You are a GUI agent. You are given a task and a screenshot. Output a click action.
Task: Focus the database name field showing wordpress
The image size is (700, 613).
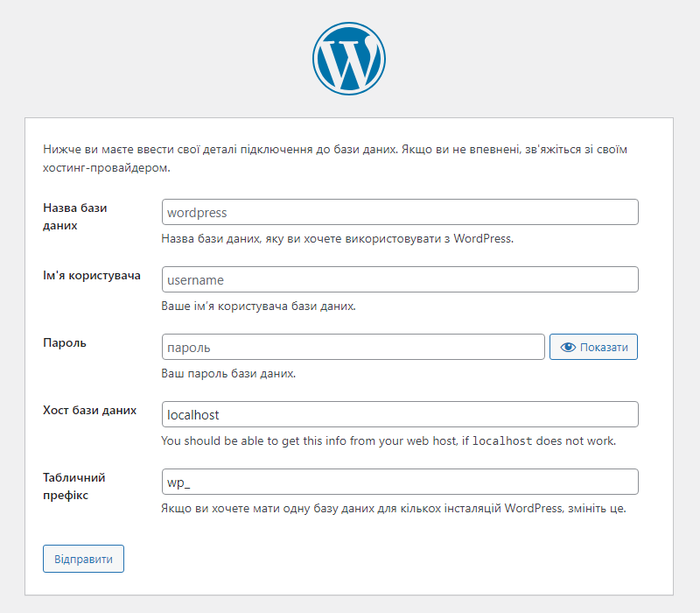400,212
